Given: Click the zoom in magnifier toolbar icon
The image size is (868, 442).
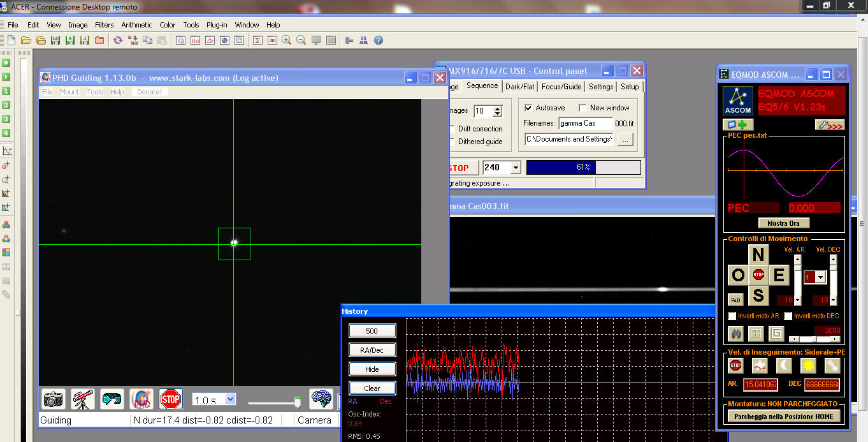Looking at the screenshot, I should click(287, 40).
